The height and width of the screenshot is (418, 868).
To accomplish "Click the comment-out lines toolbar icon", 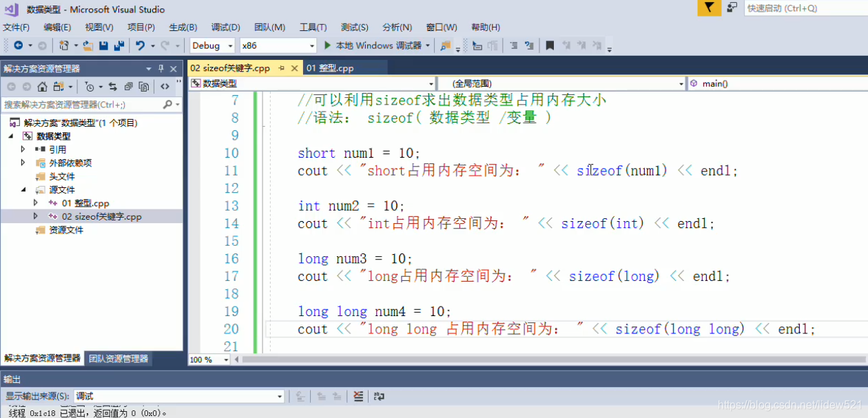I will click(513, 45).
